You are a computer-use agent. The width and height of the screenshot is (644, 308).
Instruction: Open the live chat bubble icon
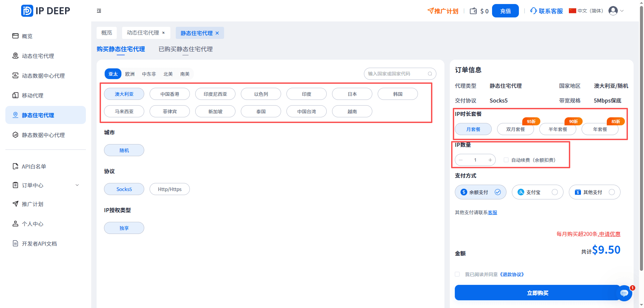(x=624, y=293)
